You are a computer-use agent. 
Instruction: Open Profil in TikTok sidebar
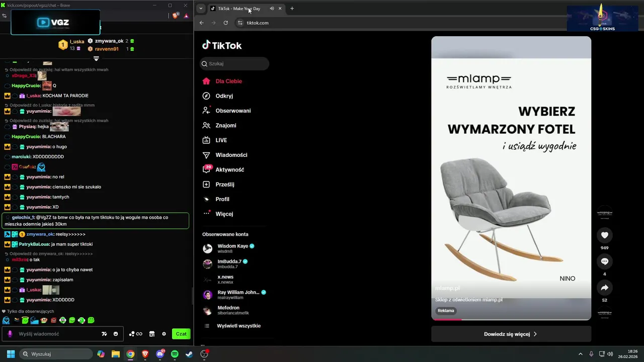pyautogui.click(x=222, y=199)
